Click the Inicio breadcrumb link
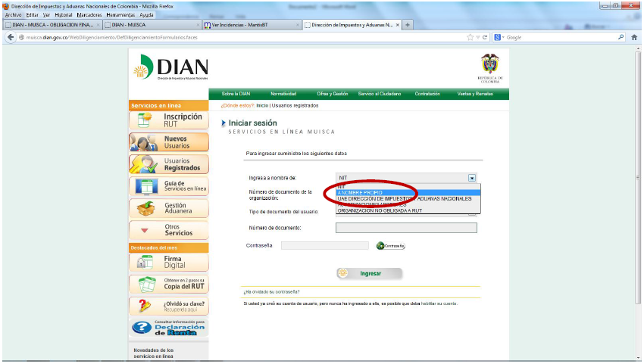Screen dimensions: 644x364 (x=262, y=106)
